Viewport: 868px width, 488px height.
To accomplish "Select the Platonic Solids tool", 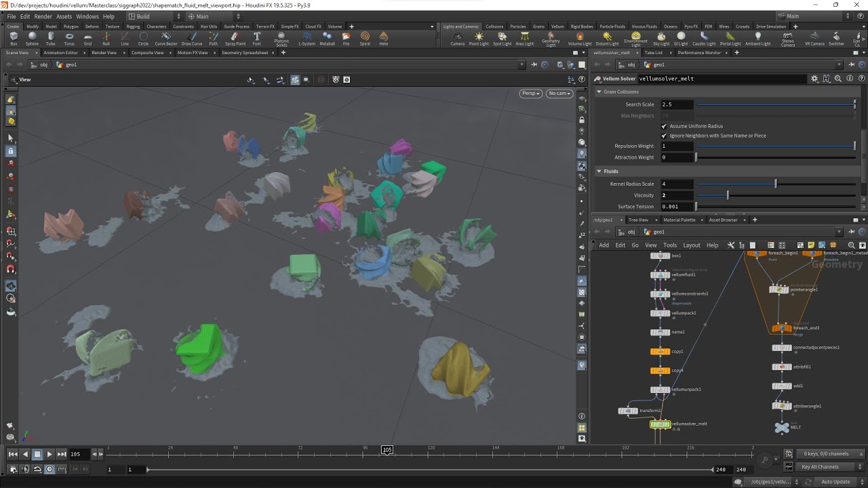I will [281, 39].
